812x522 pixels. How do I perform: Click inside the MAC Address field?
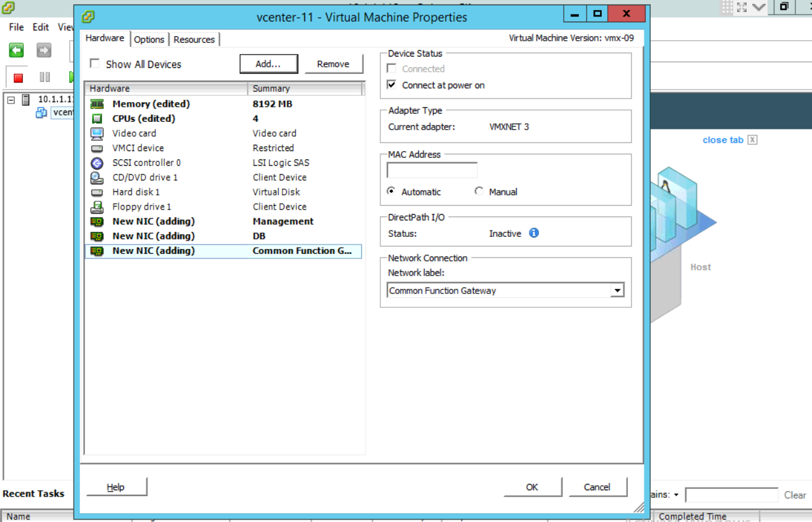point(432,170)
